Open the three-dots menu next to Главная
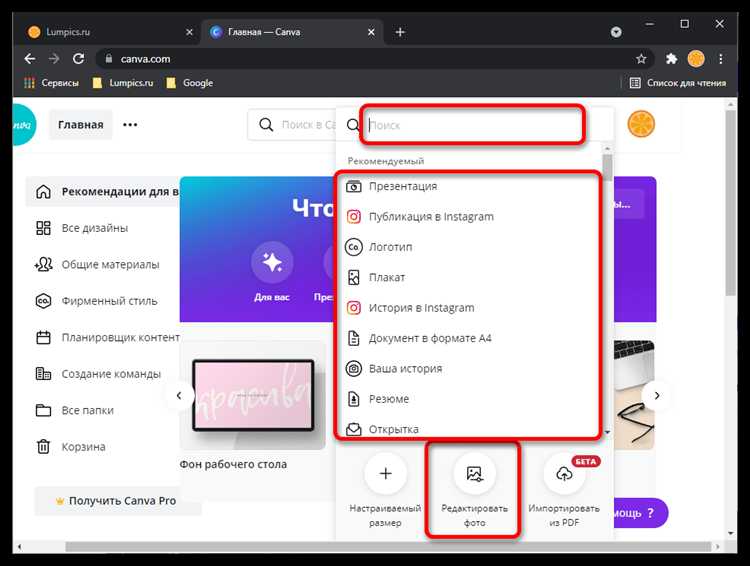 130,125
